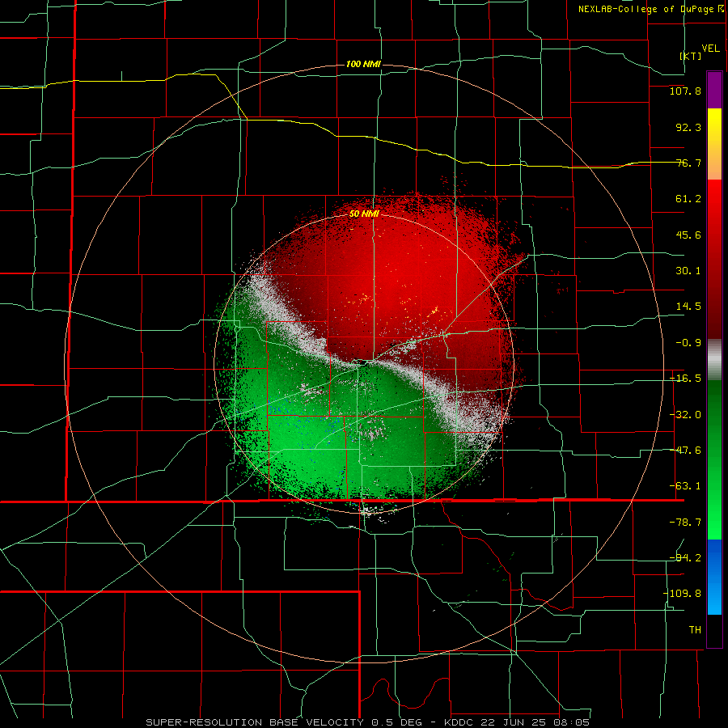Click the TH legend label
Image resolution: width=728 pixels, height=728 pixels.
click(x=695, y=629)
